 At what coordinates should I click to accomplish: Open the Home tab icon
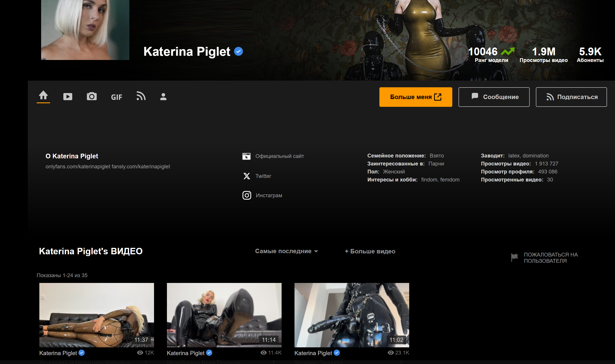pyautogui.click(x=43, y=95)
